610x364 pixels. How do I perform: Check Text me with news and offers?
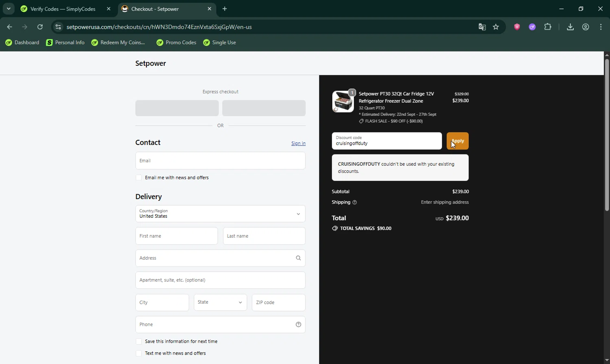pos(139,353)
